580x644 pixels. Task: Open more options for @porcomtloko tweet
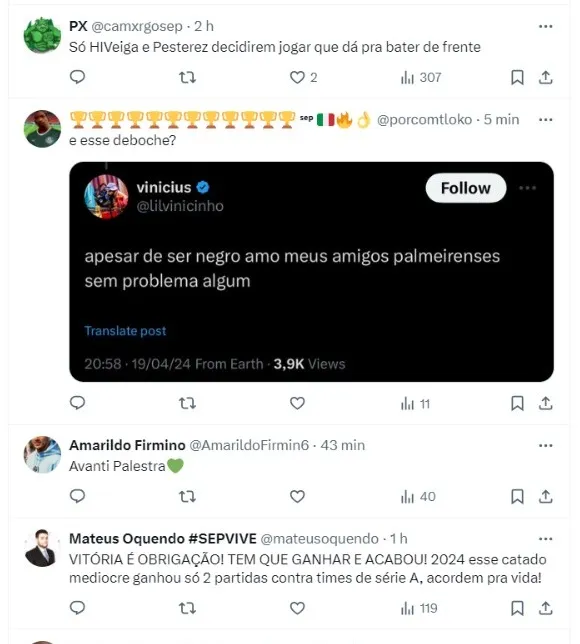click(545, 120)
